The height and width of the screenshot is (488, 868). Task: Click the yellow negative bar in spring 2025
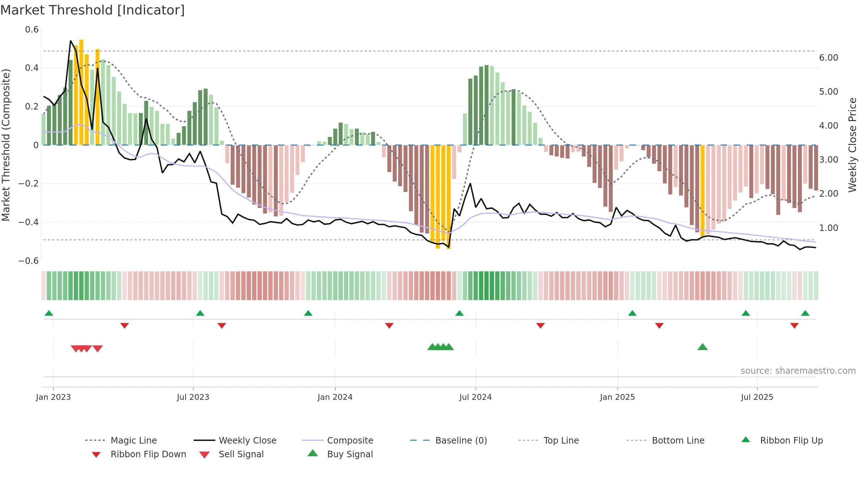pyautogui.click(x=702, y=191)
